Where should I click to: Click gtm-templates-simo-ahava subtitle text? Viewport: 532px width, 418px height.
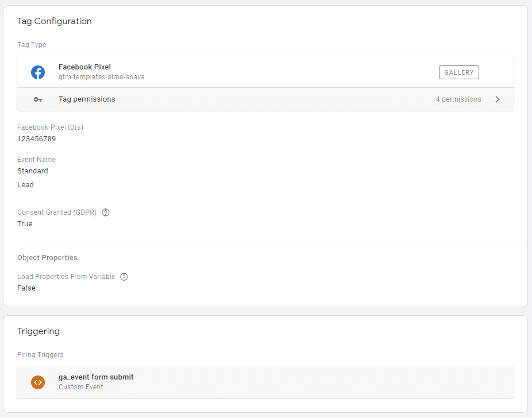point(102,77)
